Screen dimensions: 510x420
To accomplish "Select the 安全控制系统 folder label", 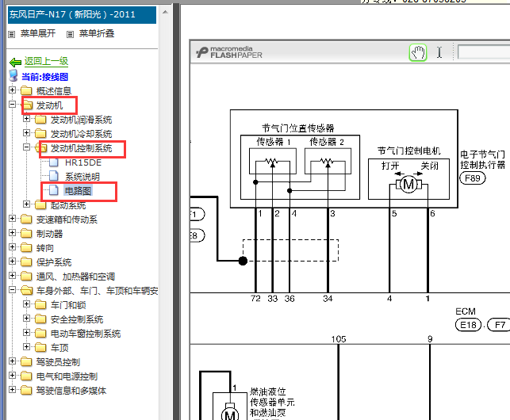I will click(x=77, y=319).
